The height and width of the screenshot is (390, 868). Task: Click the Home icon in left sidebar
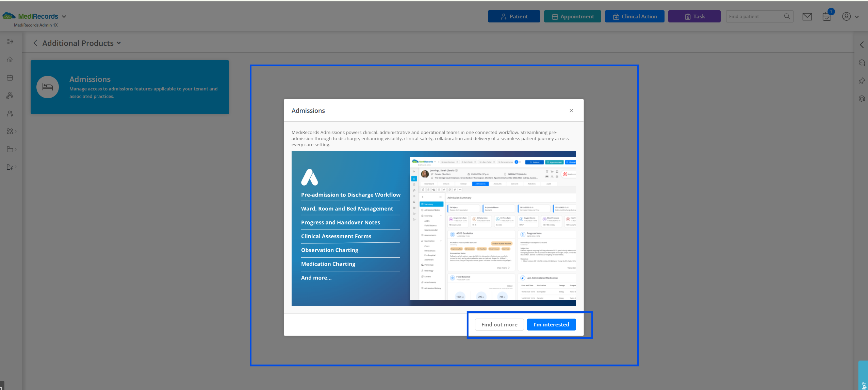10,60
